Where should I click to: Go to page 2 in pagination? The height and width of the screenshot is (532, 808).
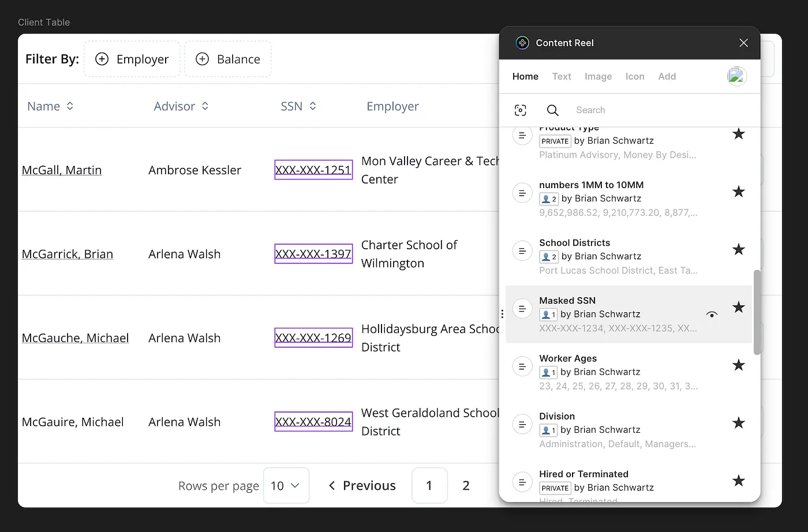[x=466, y=486]
